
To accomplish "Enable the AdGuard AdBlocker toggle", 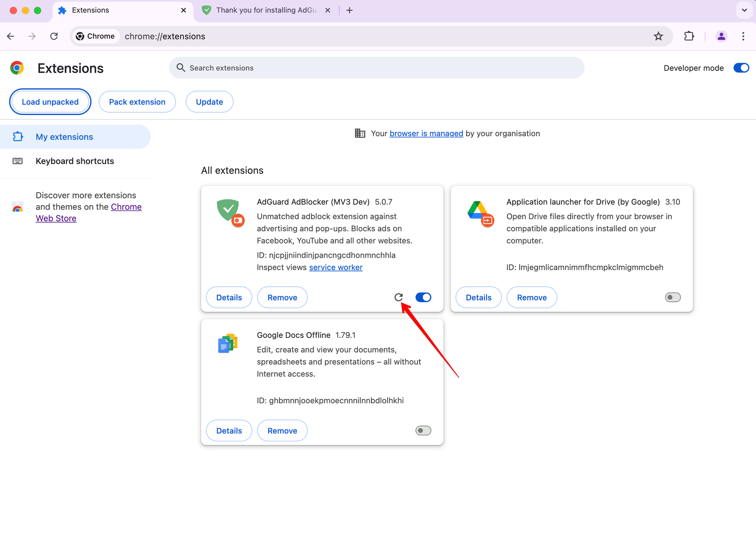I will [423, 296].
